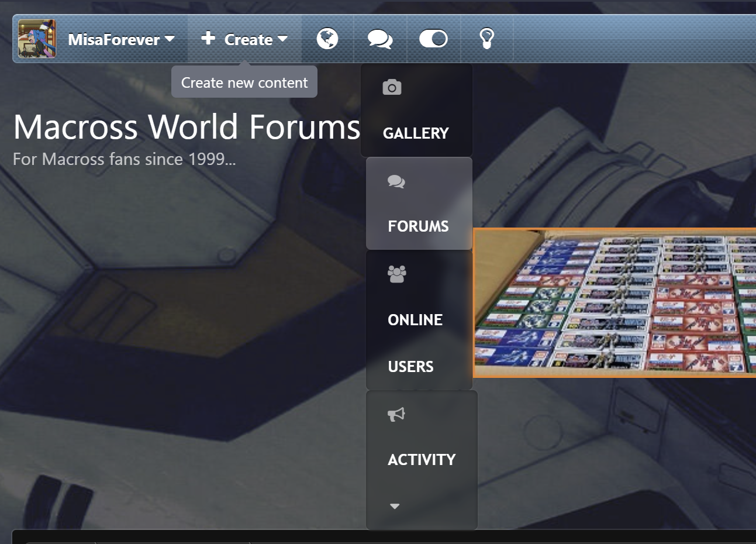Click the plus icon beside Create

(x=208, y=39)
